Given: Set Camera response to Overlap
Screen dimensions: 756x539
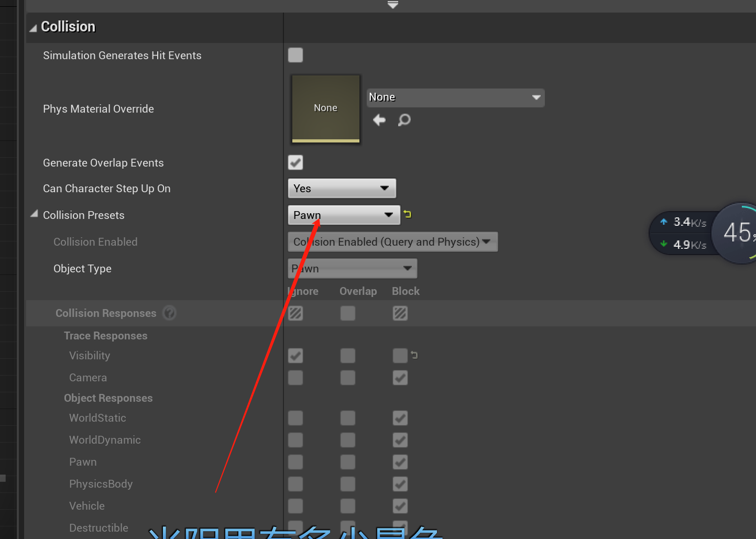Looking at the screenshot, I should [348, 378].
